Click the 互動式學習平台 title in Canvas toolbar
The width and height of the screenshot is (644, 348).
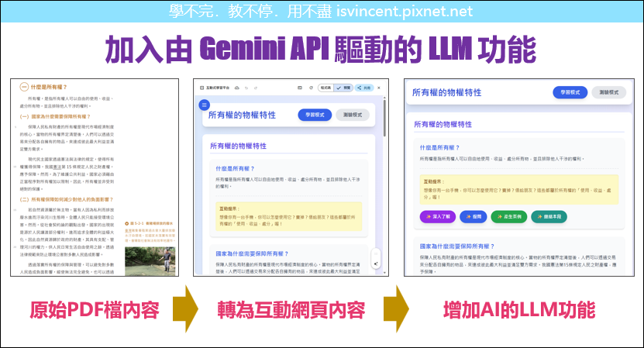click(218, 88)
